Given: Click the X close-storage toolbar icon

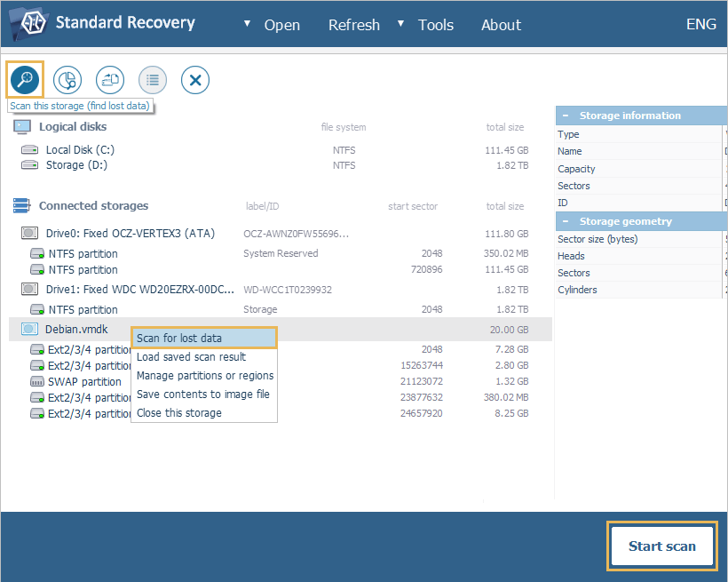Looking at the screenshot, I should point(194,79).
